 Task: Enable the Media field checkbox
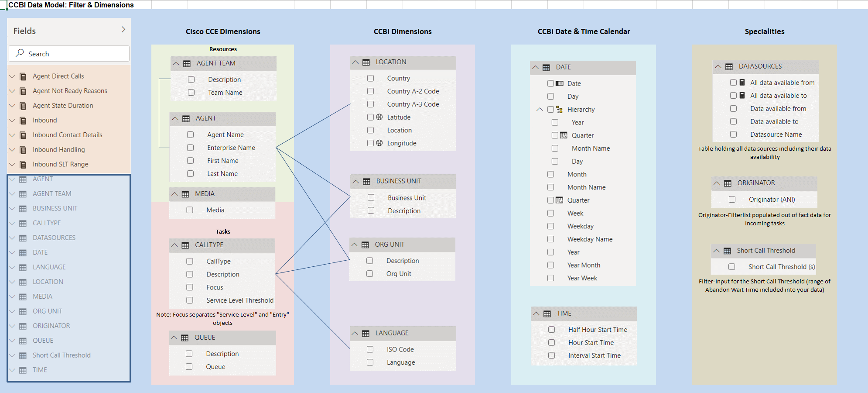coord(189,210)
